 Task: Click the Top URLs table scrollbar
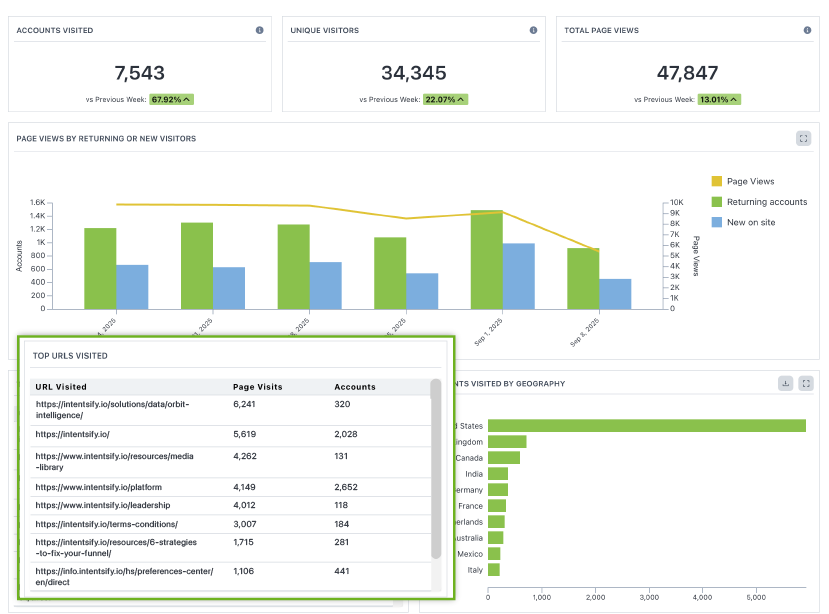coord(435,468)
